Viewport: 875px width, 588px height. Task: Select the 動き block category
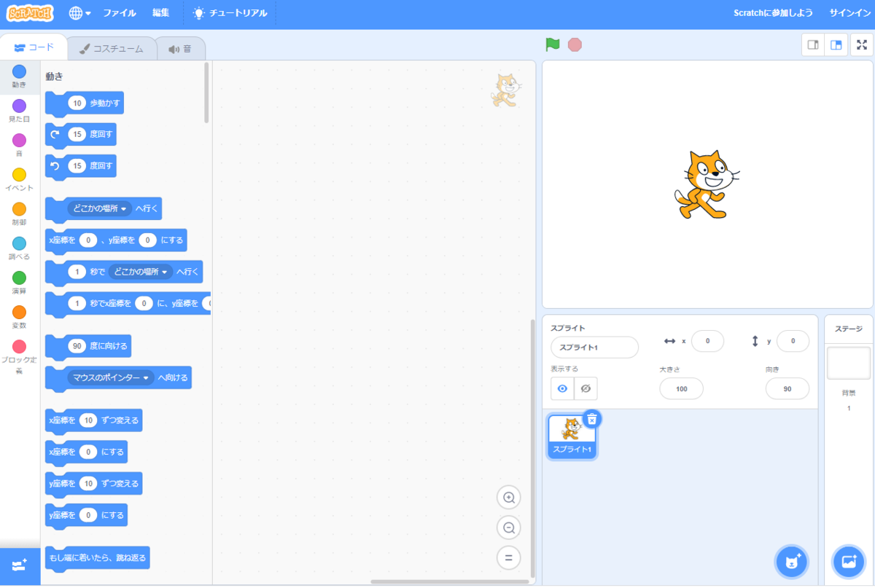pos(19,77)
